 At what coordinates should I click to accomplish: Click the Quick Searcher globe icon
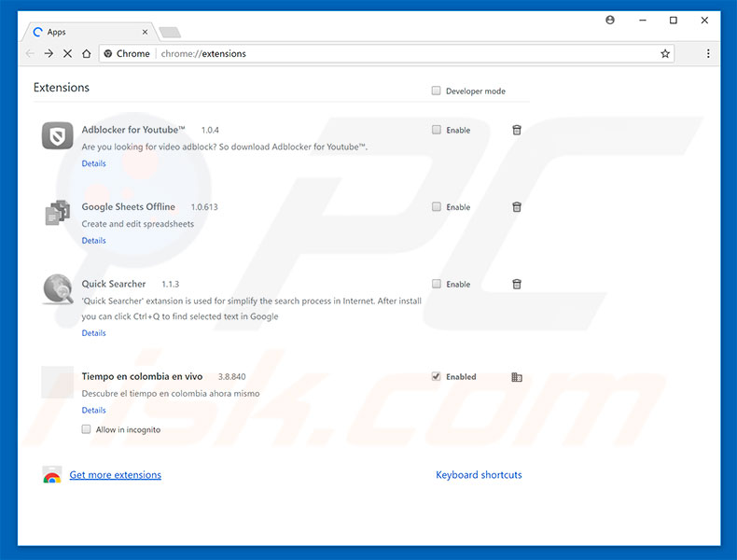(58, 289)
